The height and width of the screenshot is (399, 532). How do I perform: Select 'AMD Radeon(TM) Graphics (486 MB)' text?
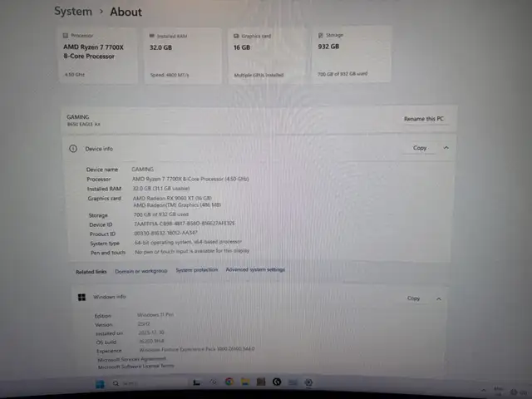click(x=177, y=205)
